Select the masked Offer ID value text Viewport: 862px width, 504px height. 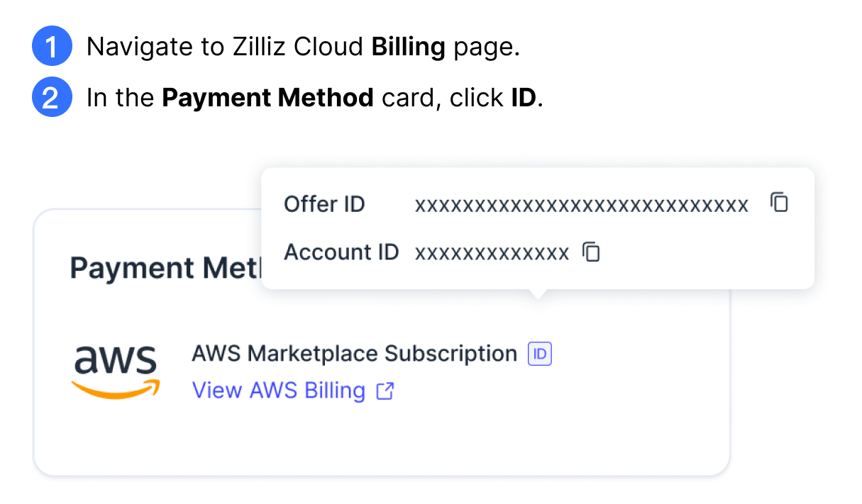point(582,203)
